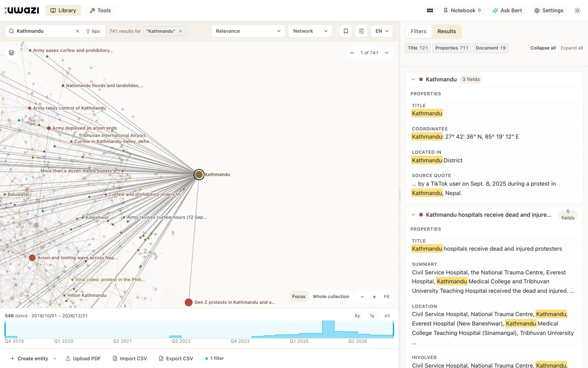The width and height of the screenshot is (588, 368).
Task: Click Collapse all results
Action: pyautogui.click(x=543, y=48)
